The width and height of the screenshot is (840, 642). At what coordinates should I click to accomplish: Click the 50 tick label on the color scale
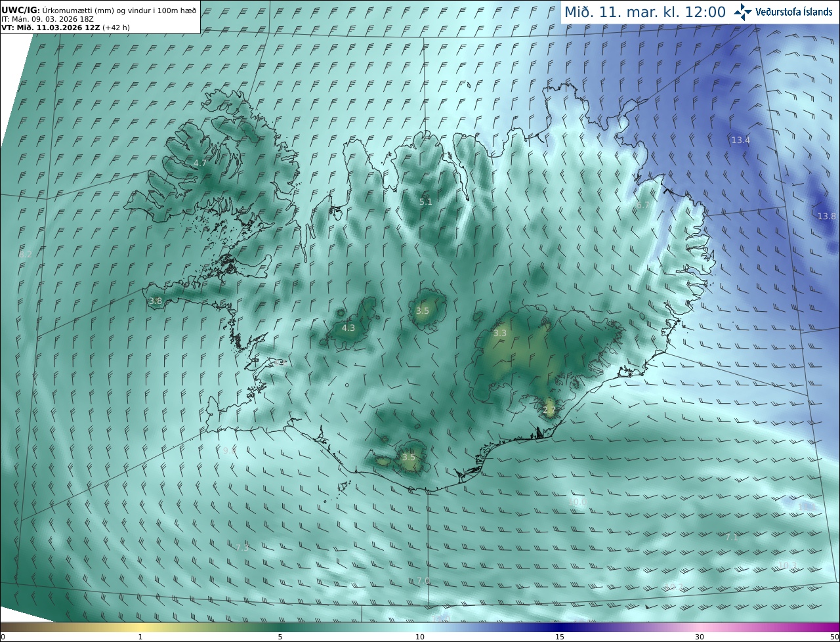tap(835, 637)
